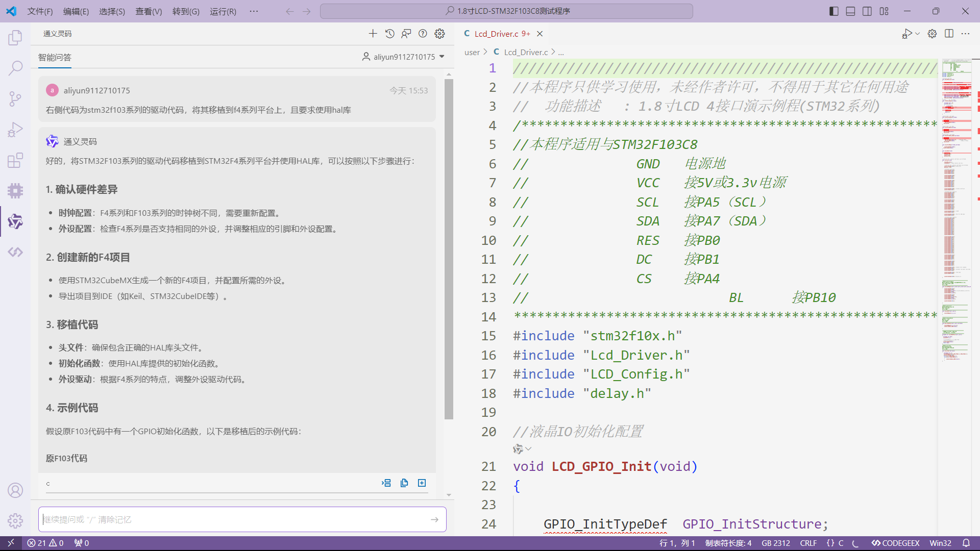Open the chip-shaped embedded tools view
980x551 pixels.
click(x=15, y=191)
